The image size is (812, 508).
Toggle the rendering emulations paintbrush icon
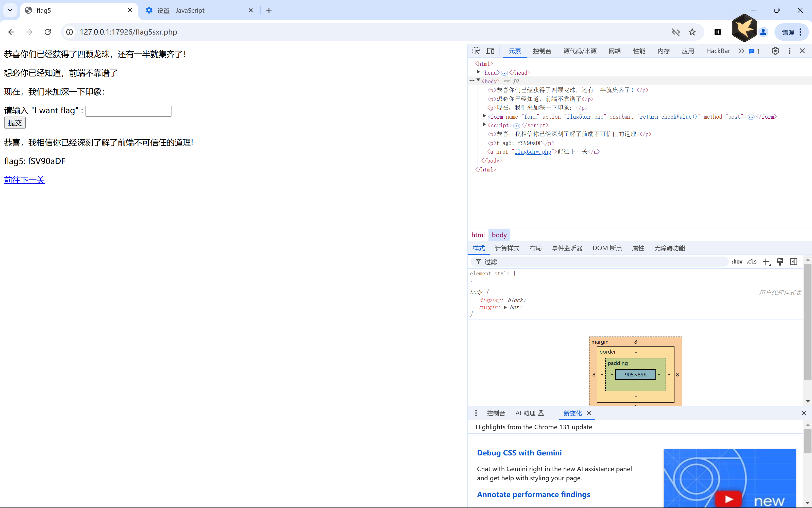pyautogui.click(x=780, y=262)
